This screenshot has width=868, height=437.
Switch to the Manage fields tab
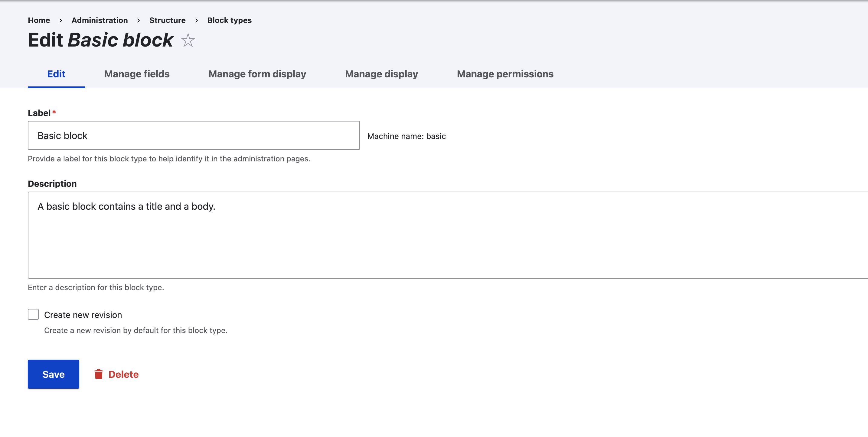pyautogui.click(x=136, y=74)
